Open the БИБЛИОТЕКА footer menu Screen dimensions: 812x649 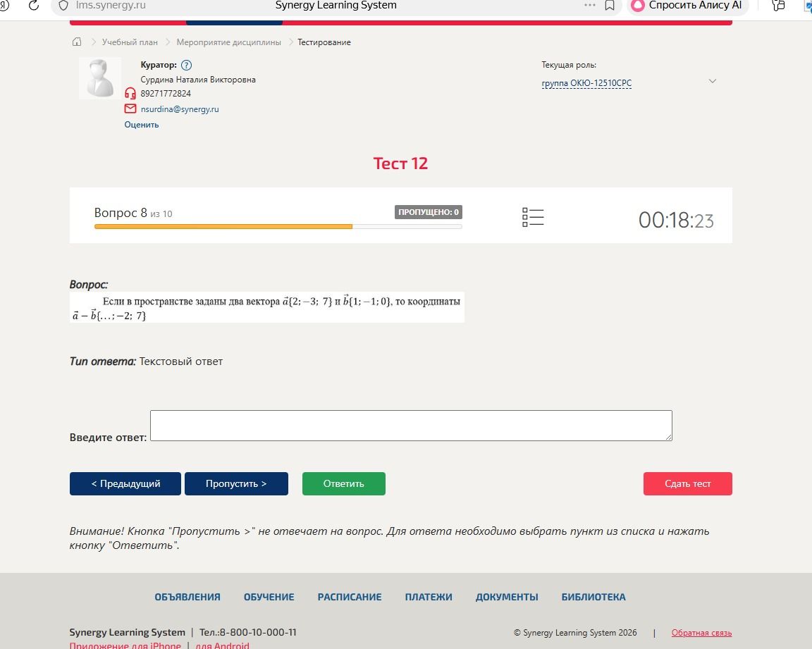point(593,597)
